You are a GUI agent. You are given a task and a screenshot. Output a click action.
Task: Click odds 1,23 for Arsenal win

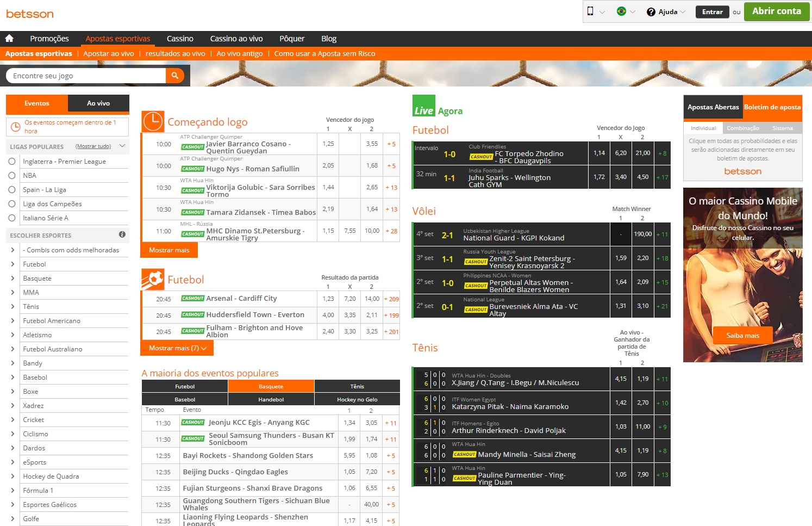point(328,299)
